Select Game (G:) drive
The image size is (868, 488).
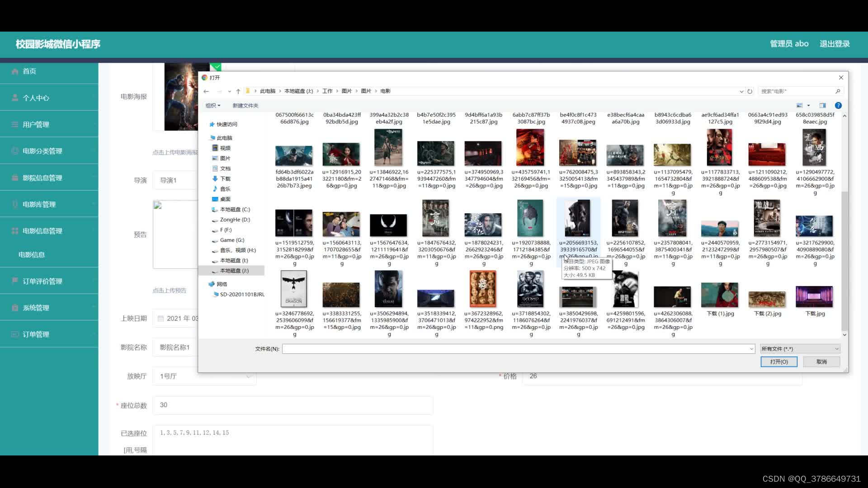click(x=228, y=240)
